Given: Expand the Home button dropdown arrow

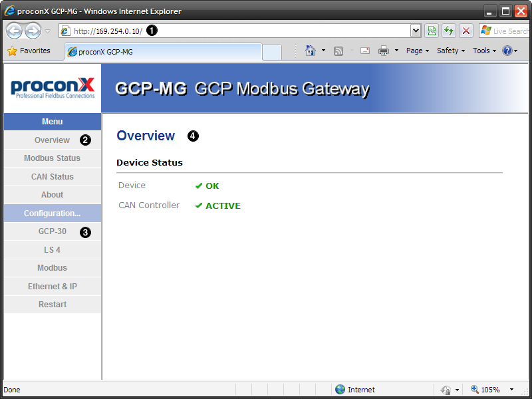Looking at the screenshot, I should 323,51.
